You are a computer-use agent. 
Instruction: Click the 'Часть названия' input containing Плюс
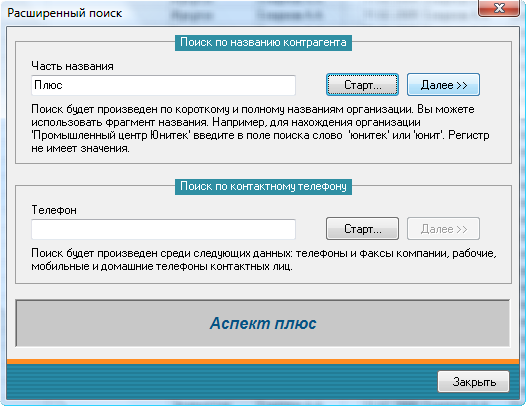pyautogui.click(x=163, y=85)
